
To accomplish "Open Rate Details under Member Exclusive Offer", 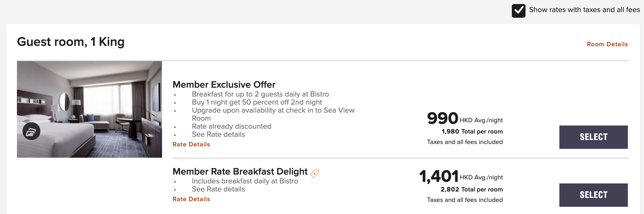I will click(x=191, y=144).
